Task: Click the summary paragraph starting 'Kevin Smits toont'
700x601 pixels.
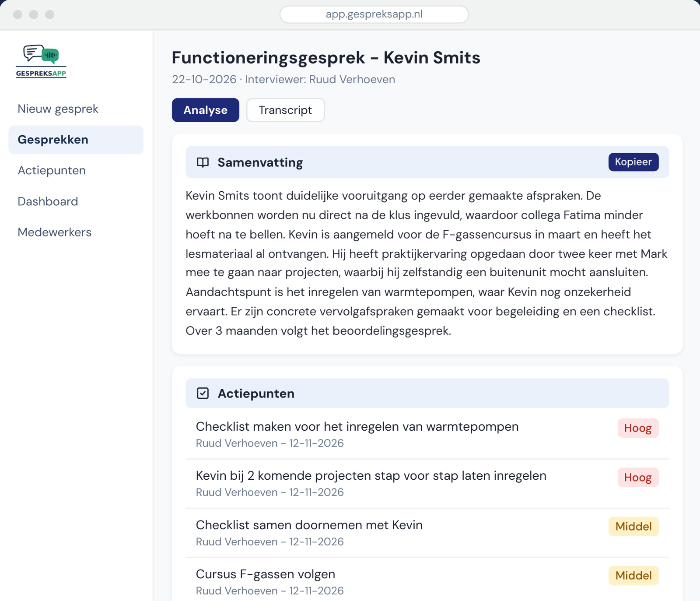Action: click(x=427, y=263)
